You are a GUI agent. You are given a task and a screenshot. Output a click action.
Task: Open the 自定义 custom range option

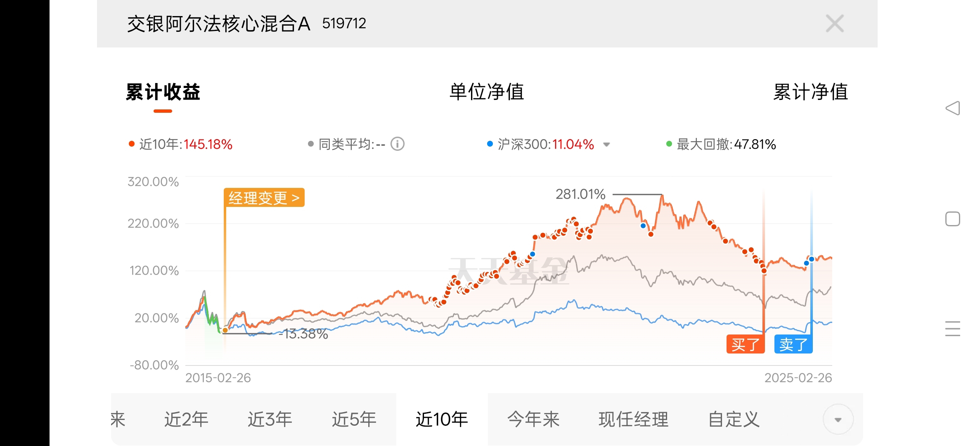click(734, 420)
